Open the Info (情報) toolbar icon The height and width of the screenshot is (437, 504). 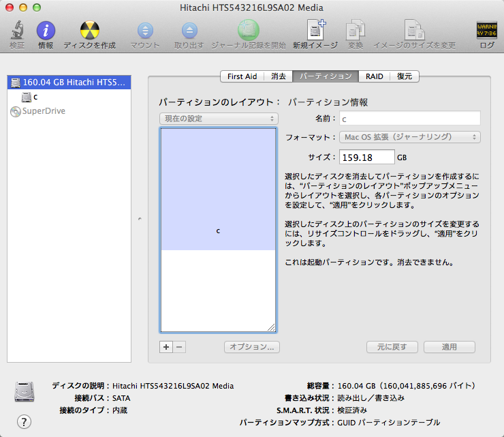tap(46, 30)
